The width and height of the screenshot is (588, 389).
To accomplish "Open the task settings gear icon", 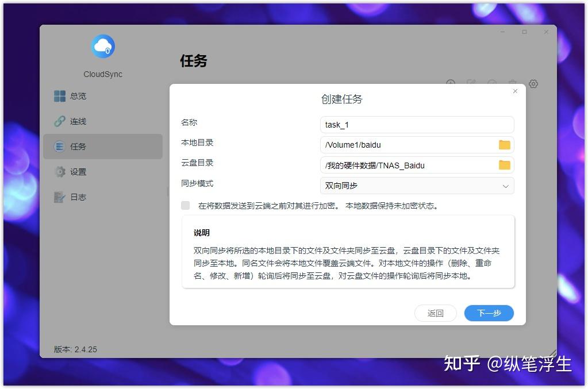I will click(533, 83).
